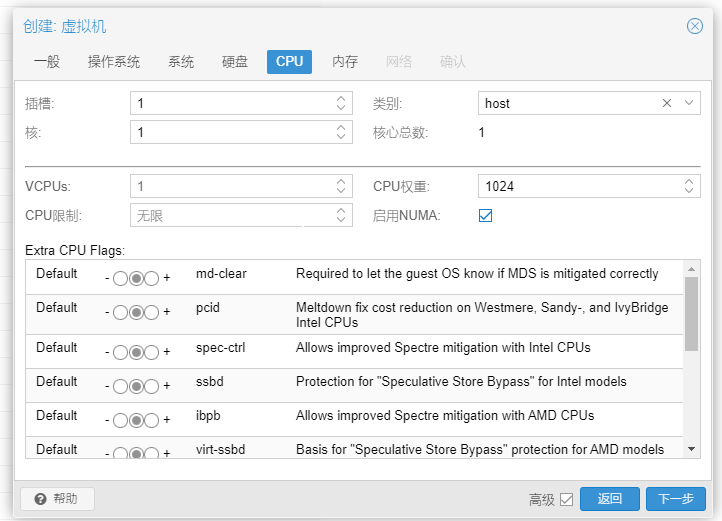Viewport: 722px width, 521px height.
Task: Click the help question mark icon
Action: click(x=41, y=499)
